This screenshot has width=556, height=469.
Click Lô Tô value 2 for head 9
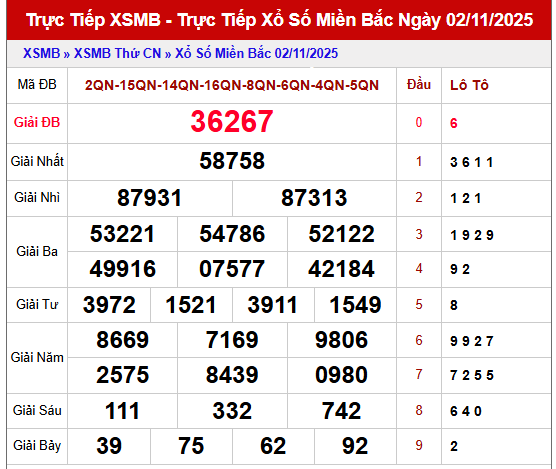click(x=454, y=446)
